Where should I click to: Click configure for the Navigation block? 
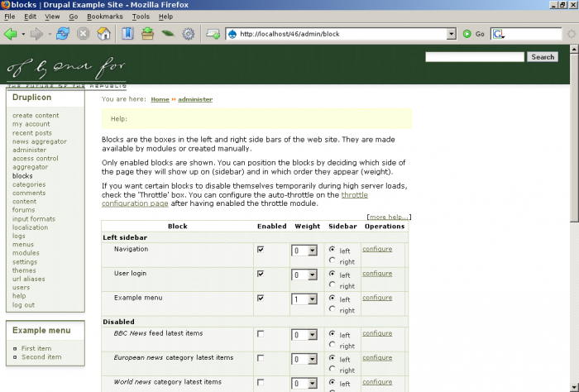[x=377, y=249]
